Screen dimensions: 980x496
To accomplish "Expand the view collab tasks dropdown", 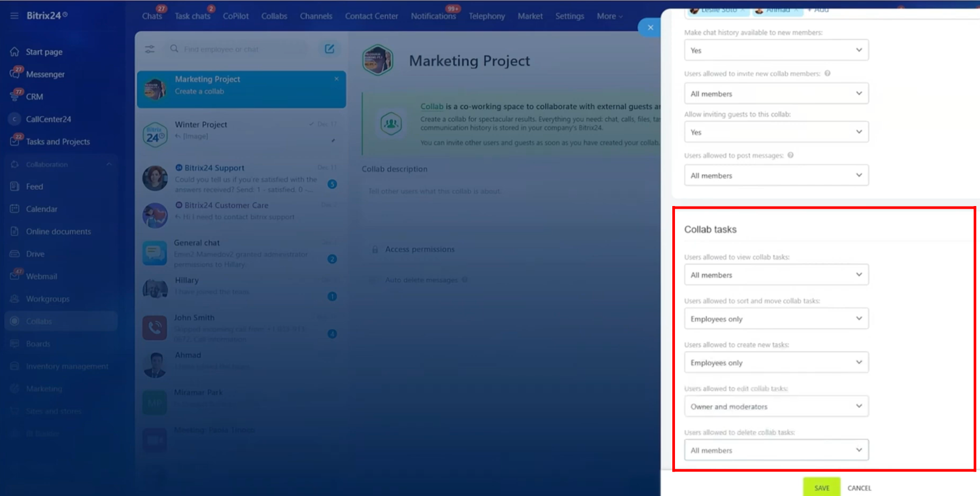I will (776, 275).
